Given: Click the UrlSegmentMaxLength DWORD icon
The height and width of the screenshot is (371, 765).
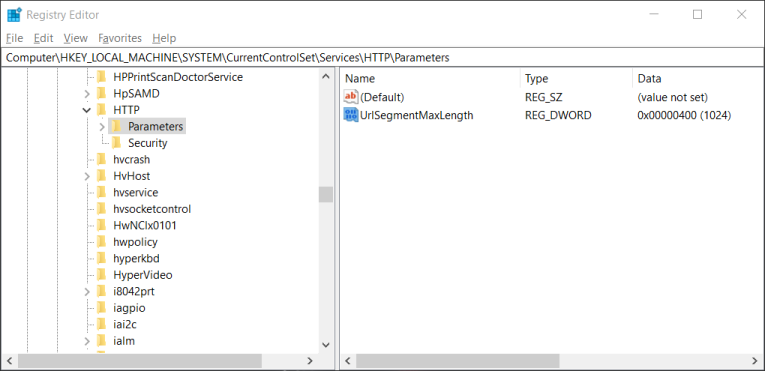Looking at the screenshot, I should (351, 115).
